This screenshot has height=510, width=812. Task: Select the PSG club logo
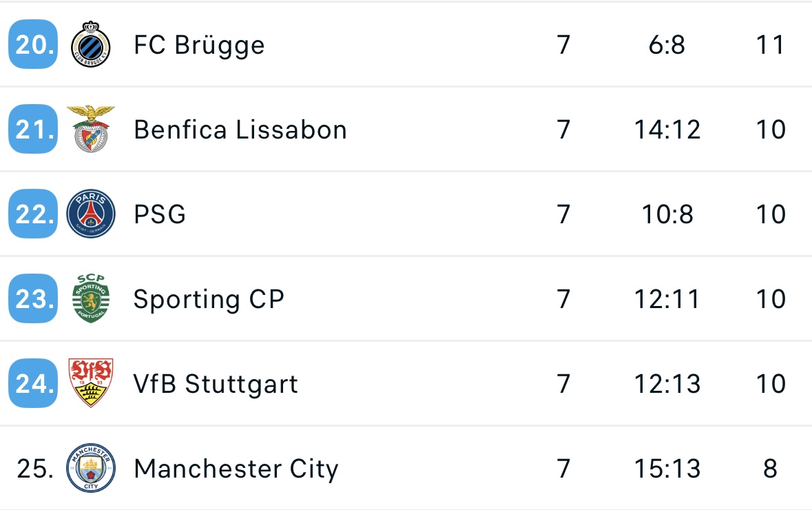click(91, 214)
